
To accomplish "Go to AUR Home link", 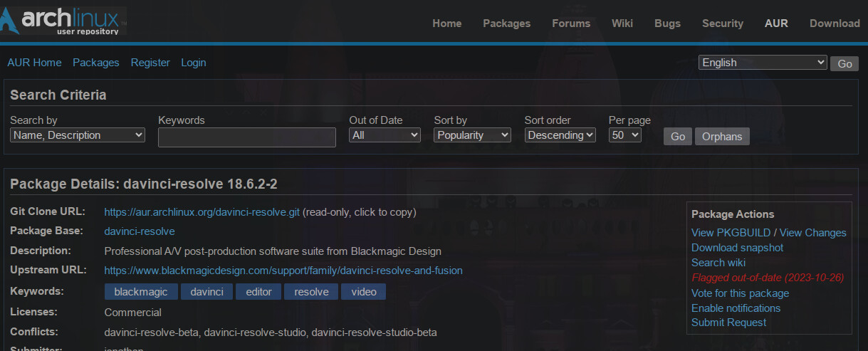I will click(x=34, y=63).
